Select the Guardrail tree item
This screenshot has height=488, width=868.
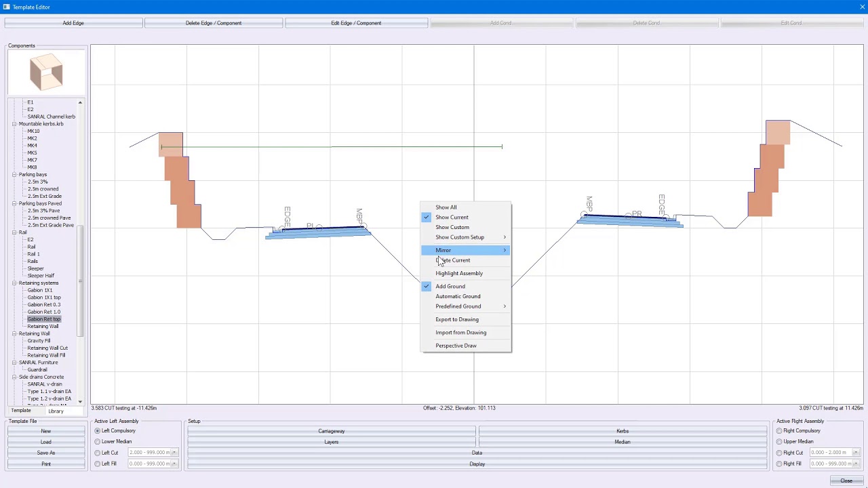[37, 370]
